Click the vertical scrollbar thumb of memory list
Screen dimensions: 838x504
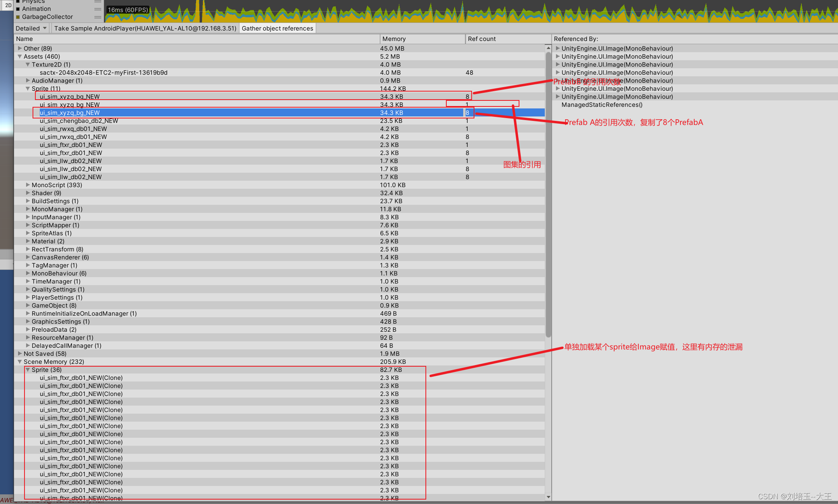(548, 194)
